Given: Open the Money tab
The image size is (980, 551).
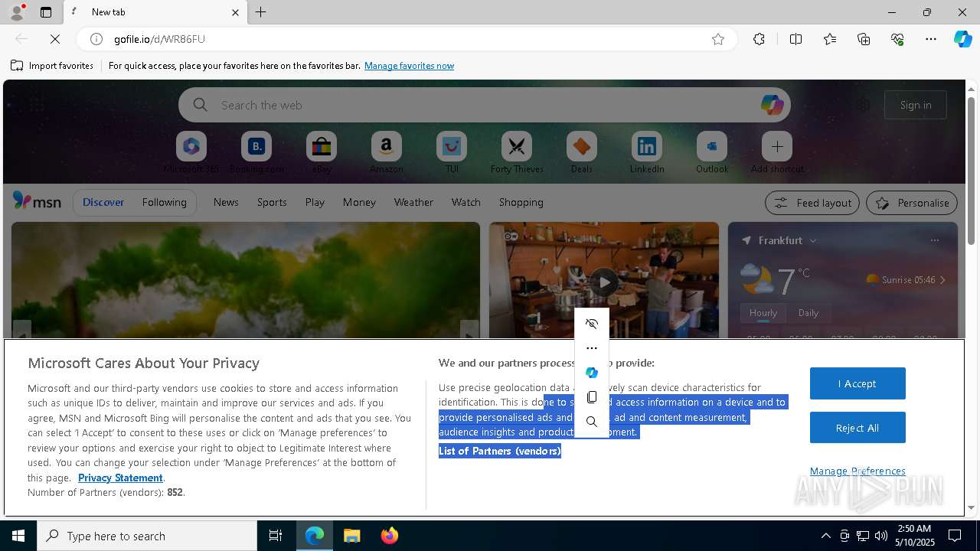Looking at the screenshot, I should [359, 202].
